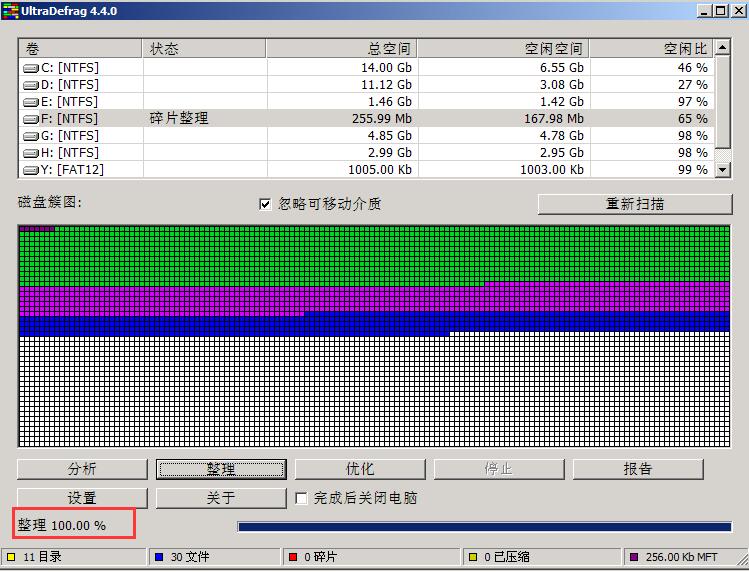The height and width of the screenshot is (572, 749).
Task: Click the Y: FAT12 drive icon
Action: pyautogui.click(x=31, y=170)
